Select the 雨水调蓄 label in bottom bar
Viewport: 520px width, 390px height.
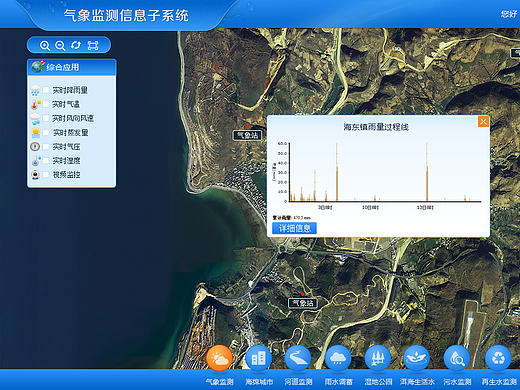pos(338,382)
